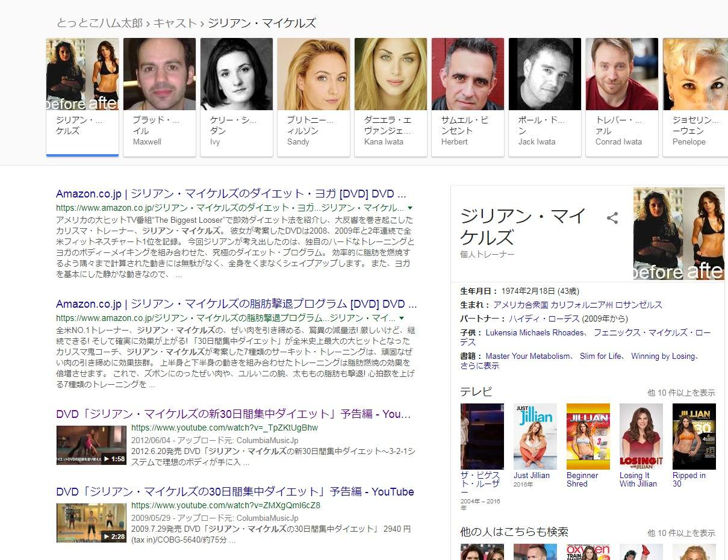
Task: Open the 30日間集中ダイエット 予告編 - YouTube title
Action: pos(235,492)
